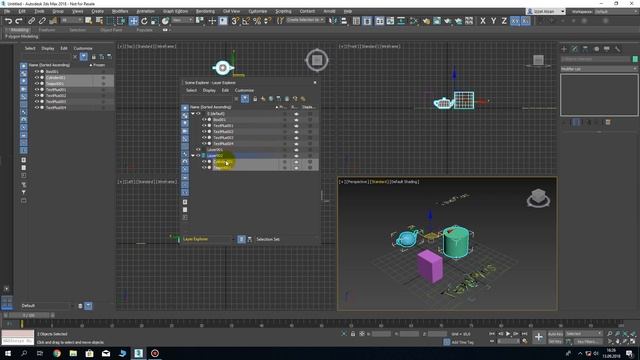Collapse the Layer002 layer in Layer Explorer
Image resolution: width=640 pixels, height=360 pixels.
click(193, 156)
